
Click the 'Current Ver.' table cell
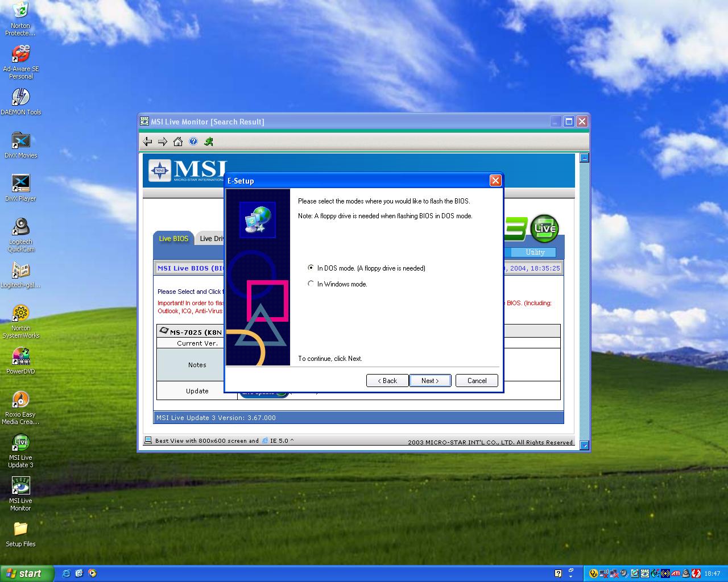tap(197, 343)
